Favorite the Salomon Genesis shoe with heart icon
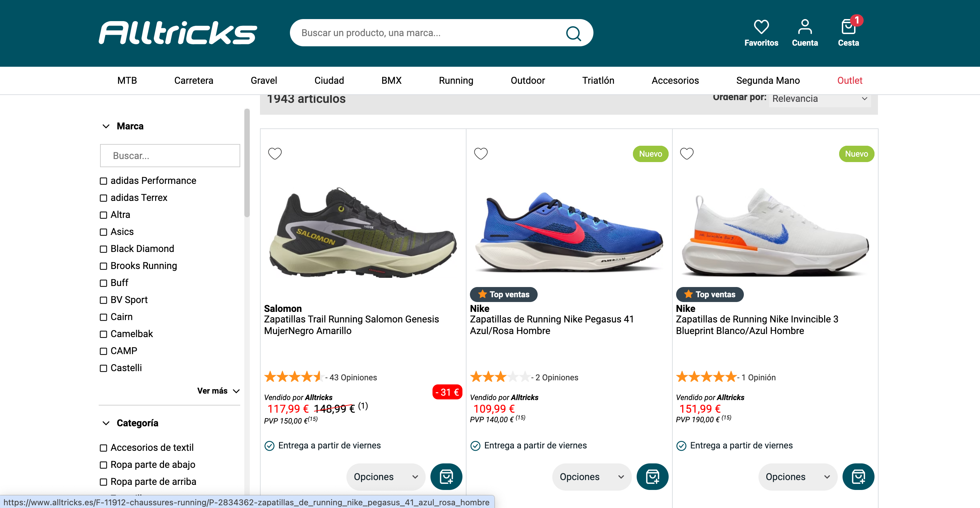 click(x=275, y=153)
